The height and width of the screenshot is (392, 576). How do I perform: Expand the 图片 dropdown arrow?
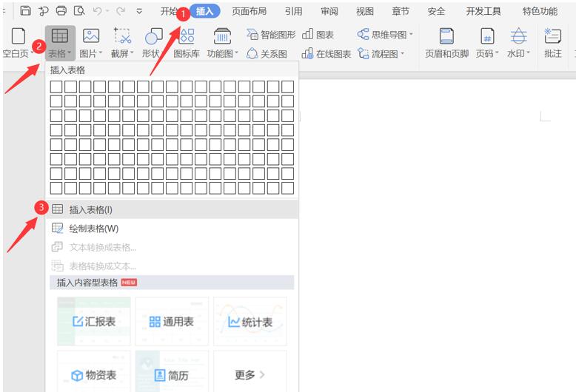tap(100, 53)
